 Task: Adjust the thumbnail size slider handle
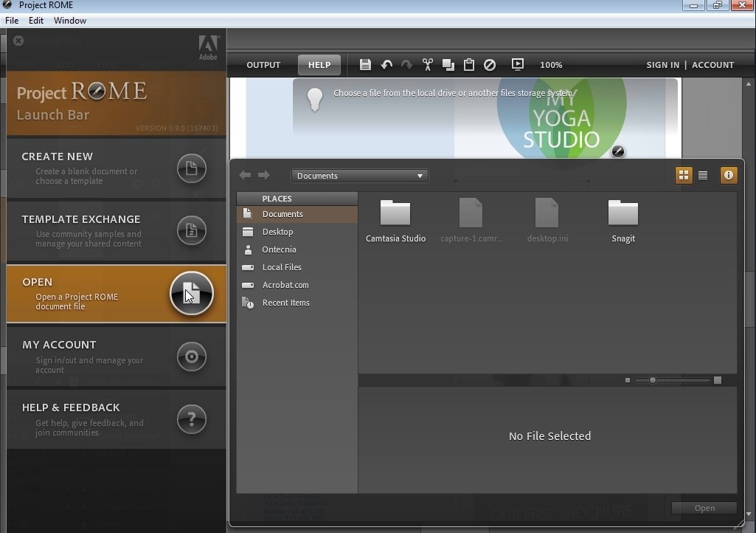click(652, 380)
